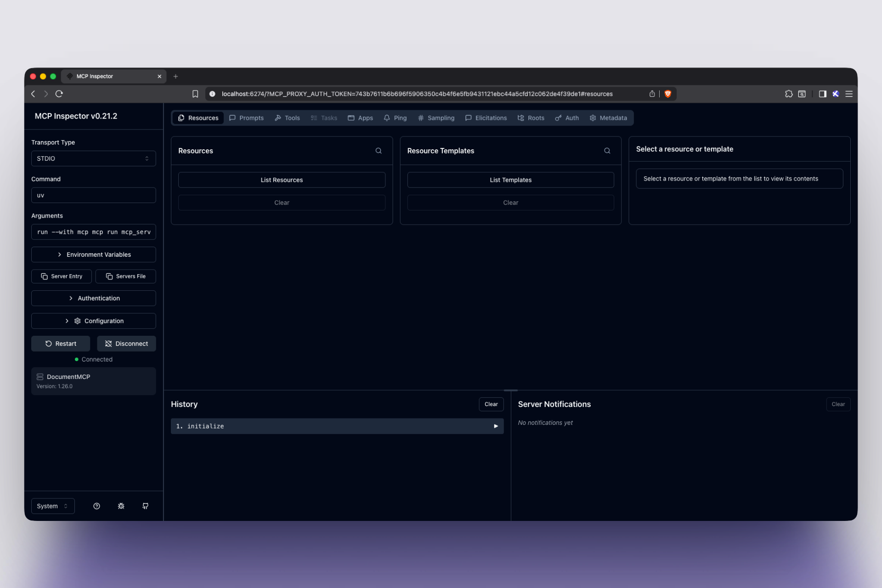Open the browser hamburger menu
Viewport: 882px width, 588px height.
coord(849,94)
